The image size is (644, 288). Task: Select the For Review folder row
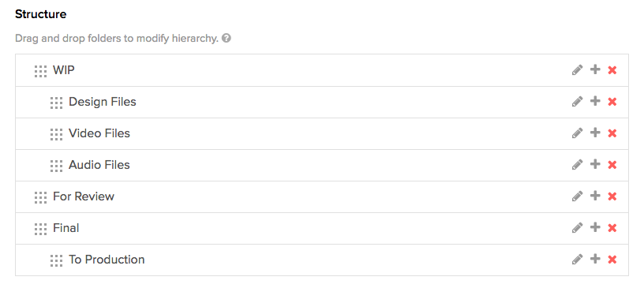321,196
